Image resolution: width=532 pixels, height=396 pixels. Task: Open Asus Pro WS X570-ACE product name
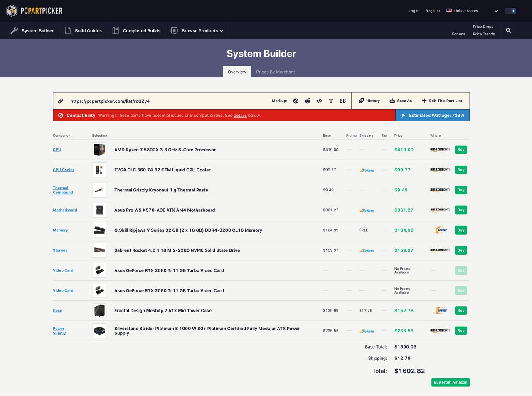click(165, 210)
